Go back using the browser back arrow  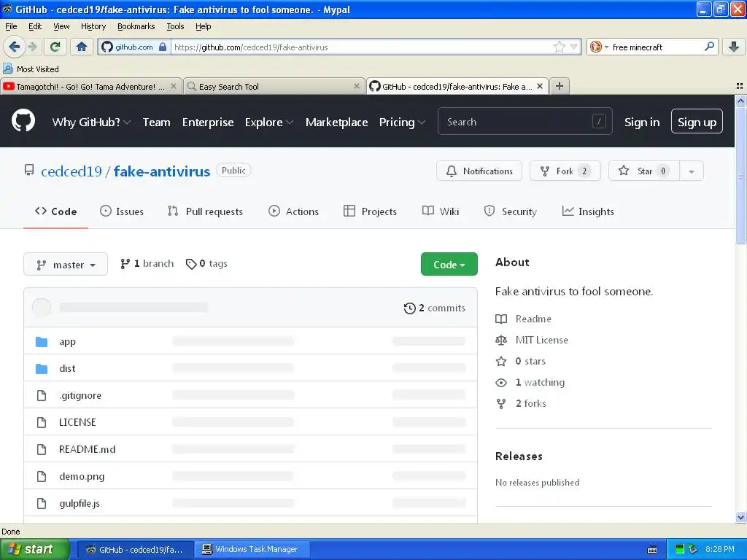tap(14, 47)
